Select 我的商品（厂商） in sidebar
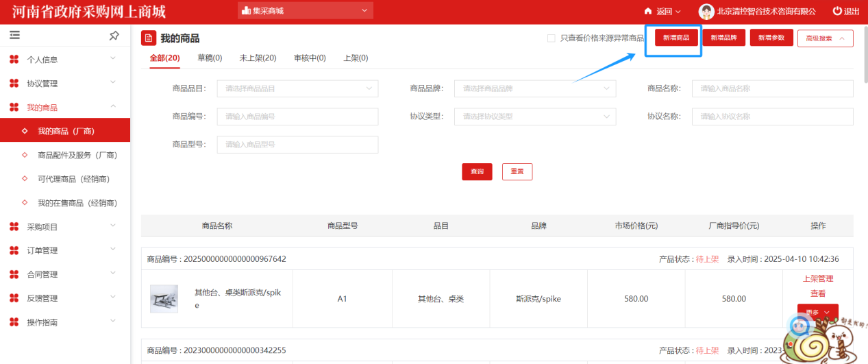 point(65,131)
